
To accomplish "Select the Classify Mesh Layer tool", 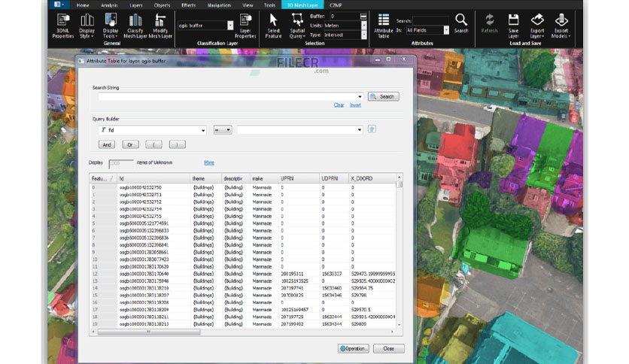I will pyautogui.click(x=135, y=26).
